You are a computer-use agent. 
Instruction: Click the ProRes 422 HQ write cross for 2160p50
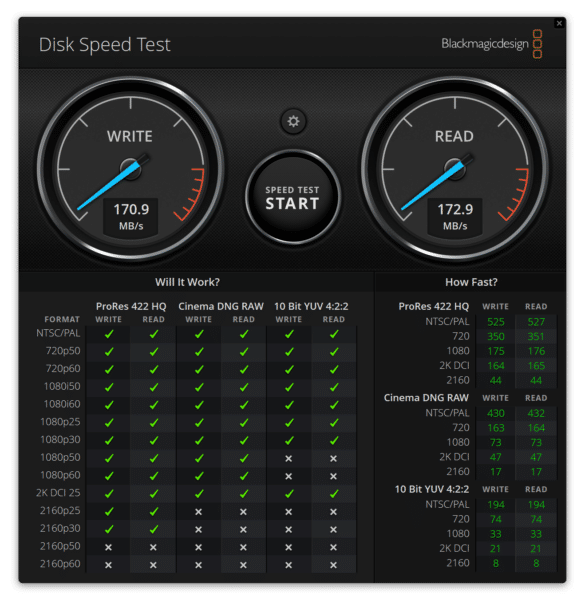coord(109,547)
